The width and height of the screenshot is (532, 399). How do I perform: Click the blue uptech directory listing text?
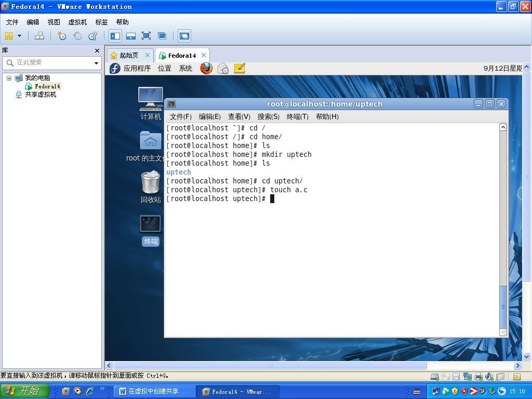(179, 172)
